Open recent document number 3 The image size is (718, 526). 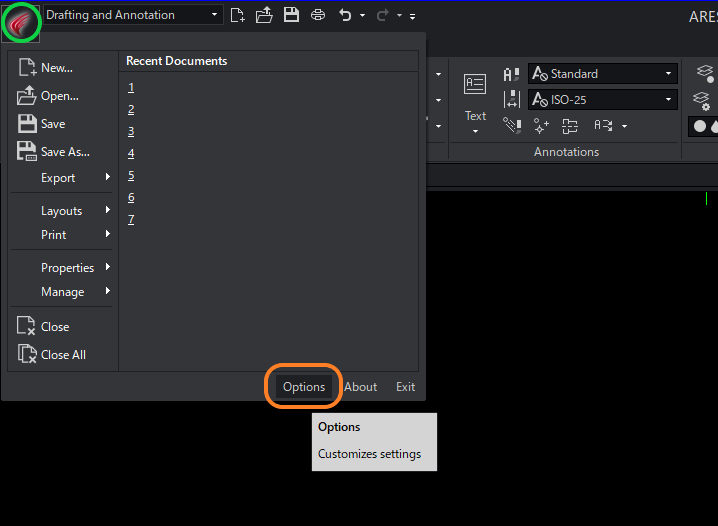pos(131,131)
